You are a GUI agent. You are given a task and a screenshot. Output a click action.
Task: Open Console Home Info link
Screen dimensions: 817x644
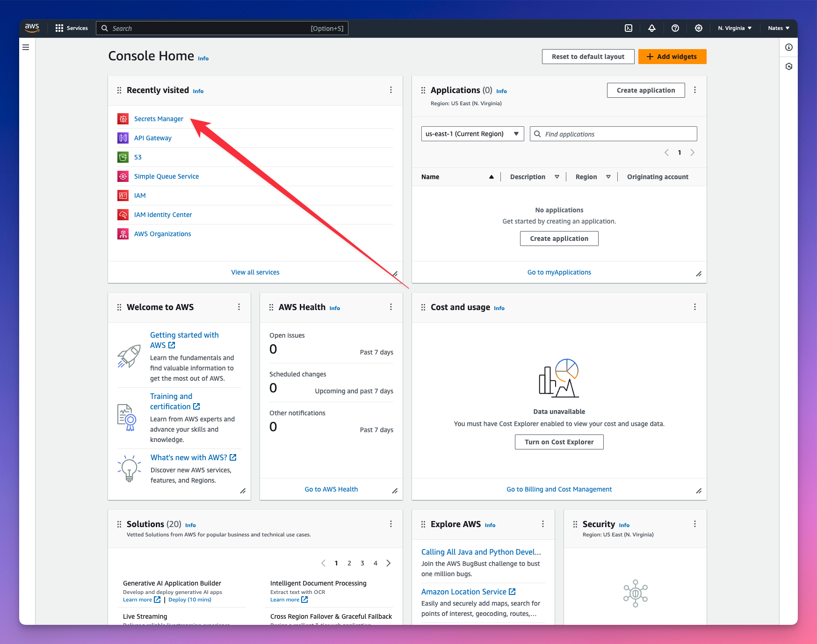(x=203, y=58)
